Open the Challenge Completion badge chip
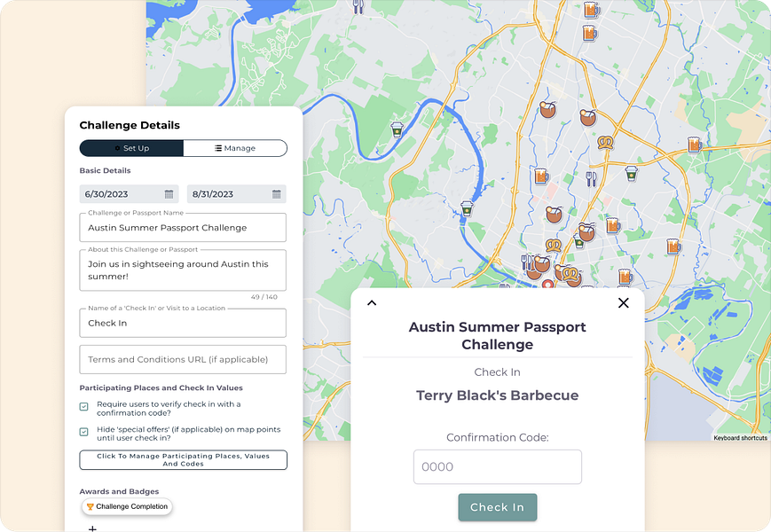 [127, 506]
